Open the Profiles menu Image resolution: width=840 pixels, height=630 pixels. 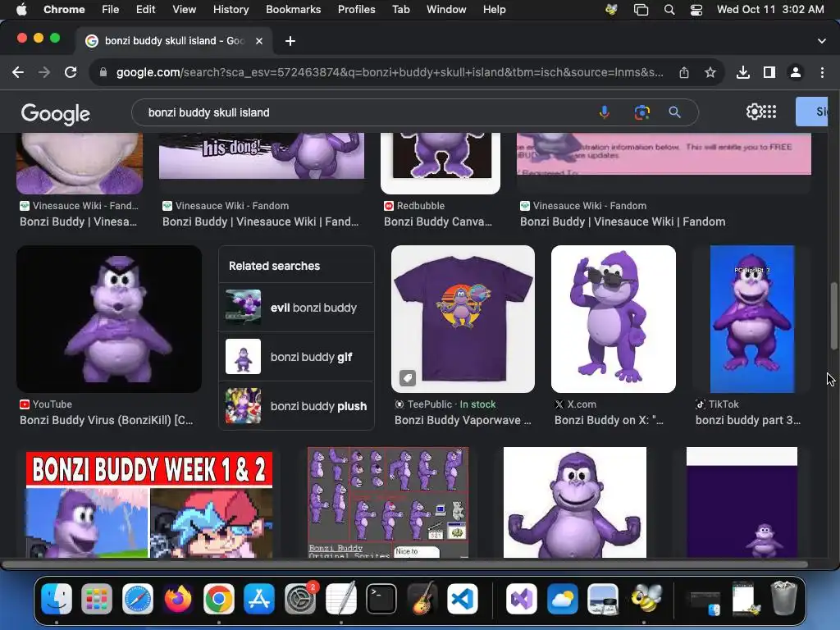click(x=356, y=9)
